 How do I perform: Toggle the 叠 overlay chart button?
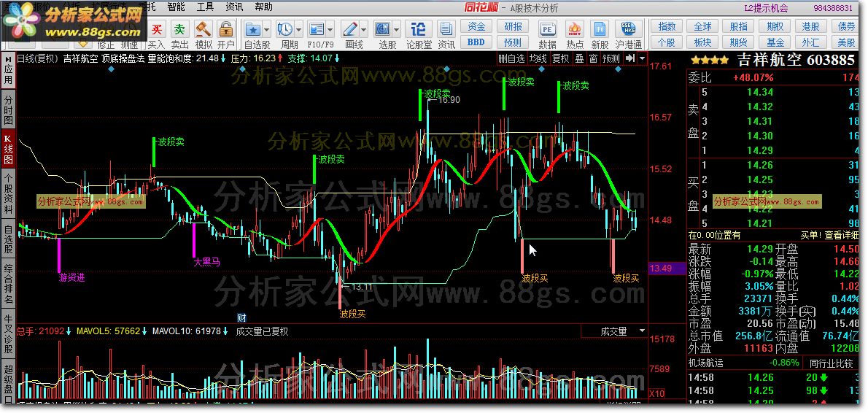580,58
